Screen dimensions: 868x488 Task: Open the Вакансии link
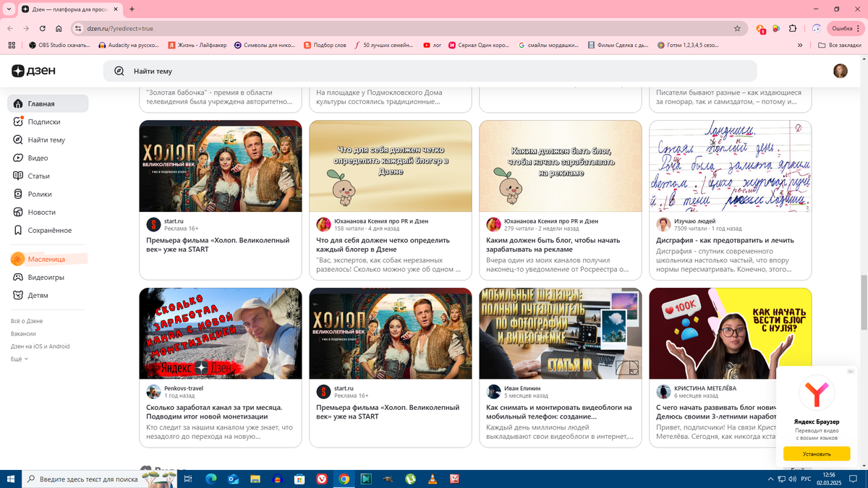click(x=23, y=333)
